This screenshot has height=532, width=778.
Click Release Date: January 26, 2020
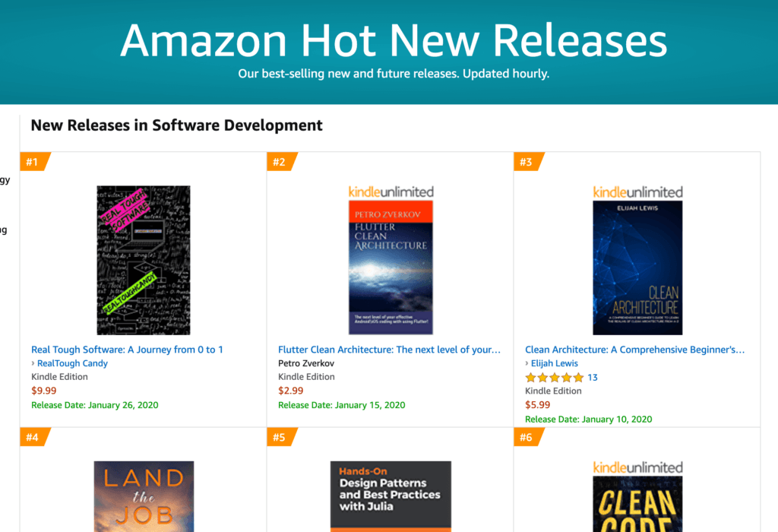click(x=95, y=405)
